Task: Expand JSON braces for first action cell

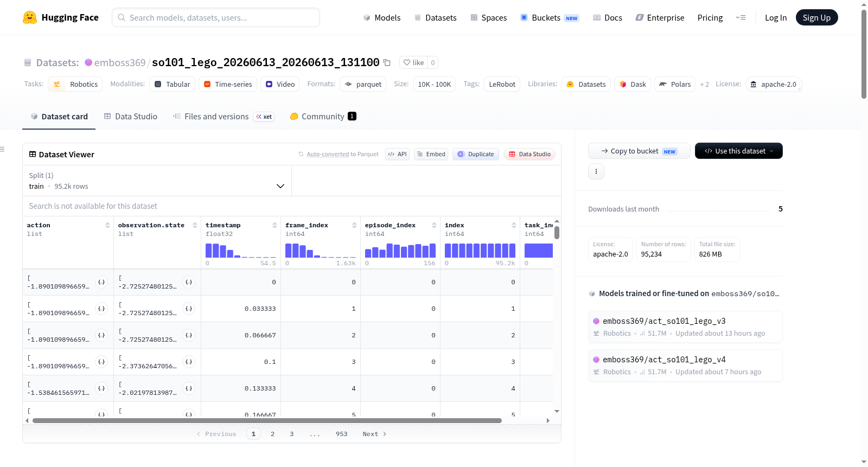Action: click(x=101, y=282)
